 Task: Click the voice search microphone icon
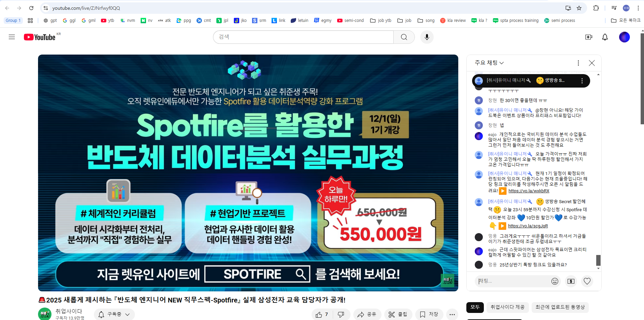pyautogui.click(x=427, y=37)
